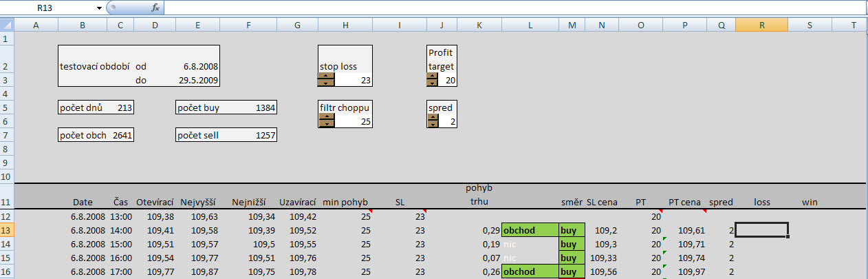Decrease Profit target with spinner down arrow

click(x=432, y=83)
